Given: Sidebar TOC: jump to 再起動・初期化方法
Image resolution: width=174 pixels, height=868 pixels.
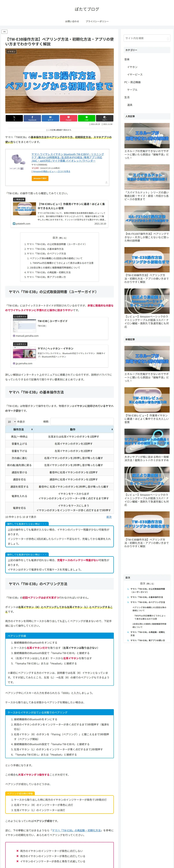Looking at the screenshot, I should coord(148,633).
